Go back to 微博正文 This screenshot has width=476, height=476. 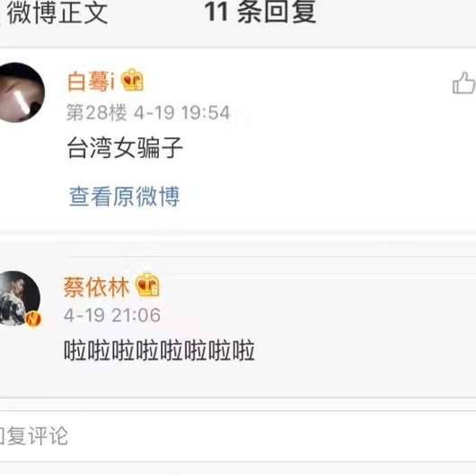(x=57, y=13)
